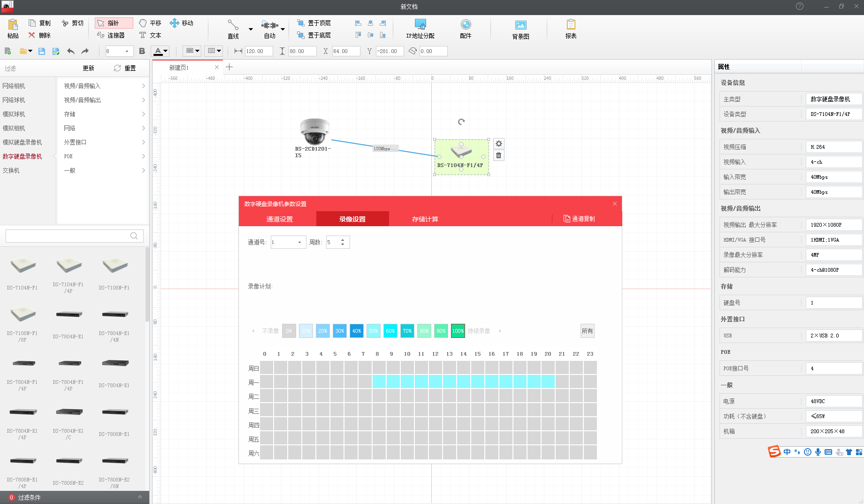Open the line pattern dropdown
The image size is (864, 504).
219,51
